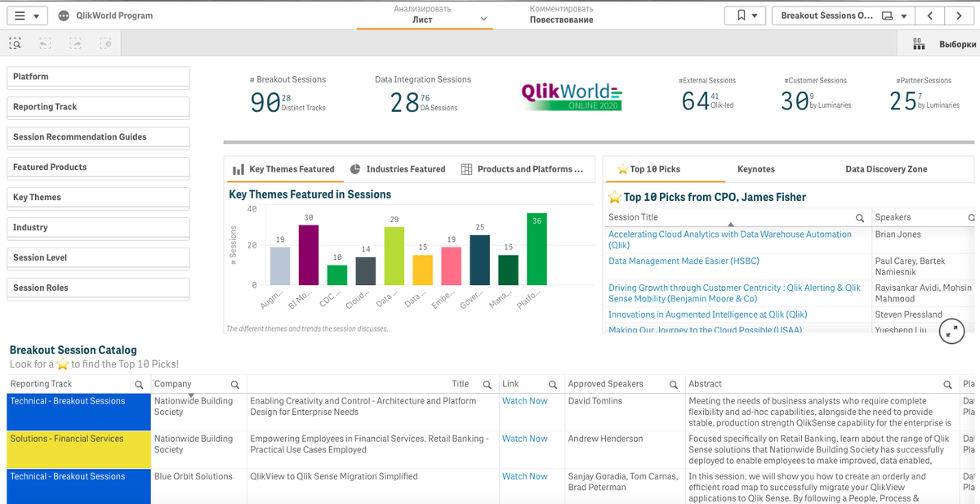Open the bookmark dropdown arrow
This screenshot has width=980, height=504.
[755, 15]
